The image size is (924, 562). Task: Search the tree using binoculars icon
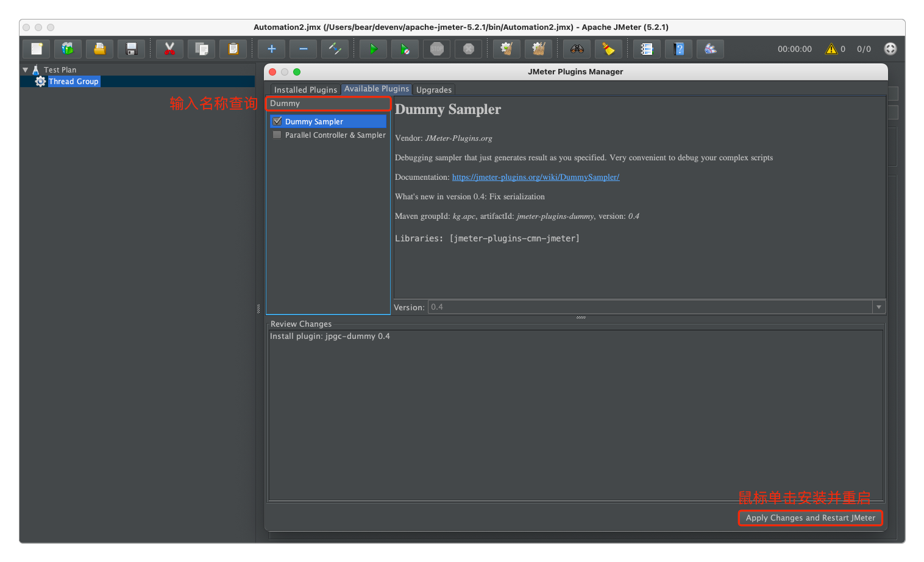pyautogui.click(x=577, y=49)
